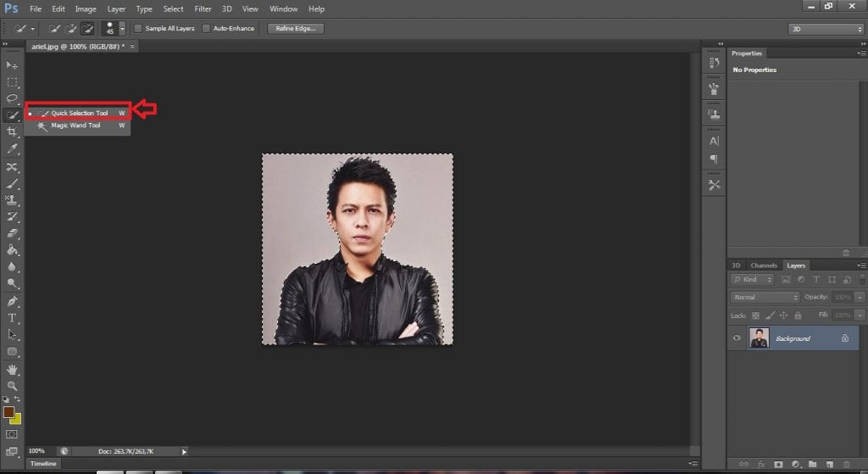This screenshot has height=474, width=868.
Task: Select the Hand tool
Action: tap(12, 370)
